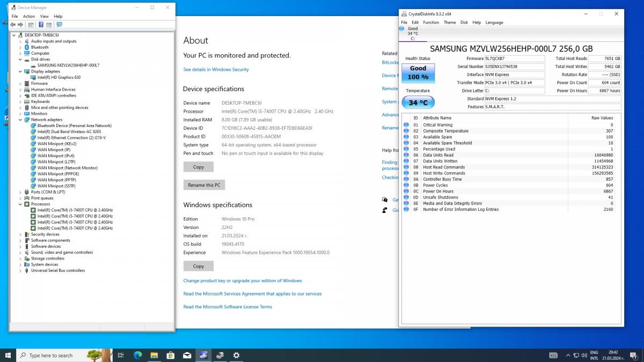Expand the Ports (COM & LPT) category

pyautogui.click(x=20, y=192)
